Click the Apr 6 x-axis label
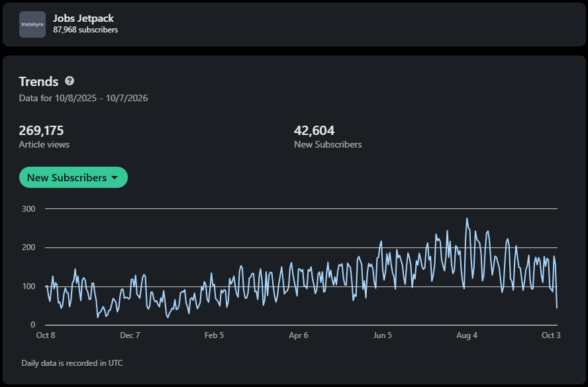This screenshot has width=588, height=387. [x=299, y=335]
